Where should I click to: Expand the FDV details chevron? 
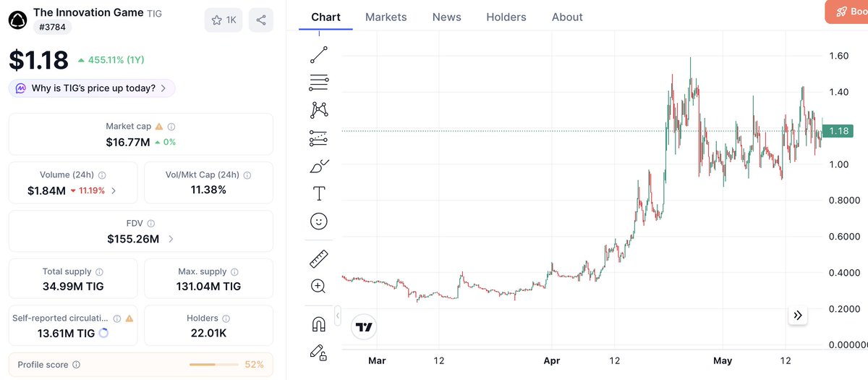pos(171,239)
